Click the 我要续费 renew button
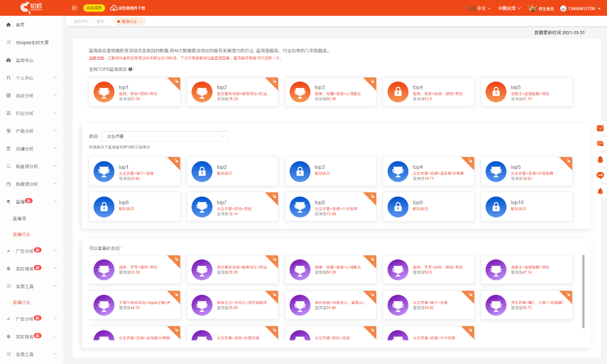 94,8
